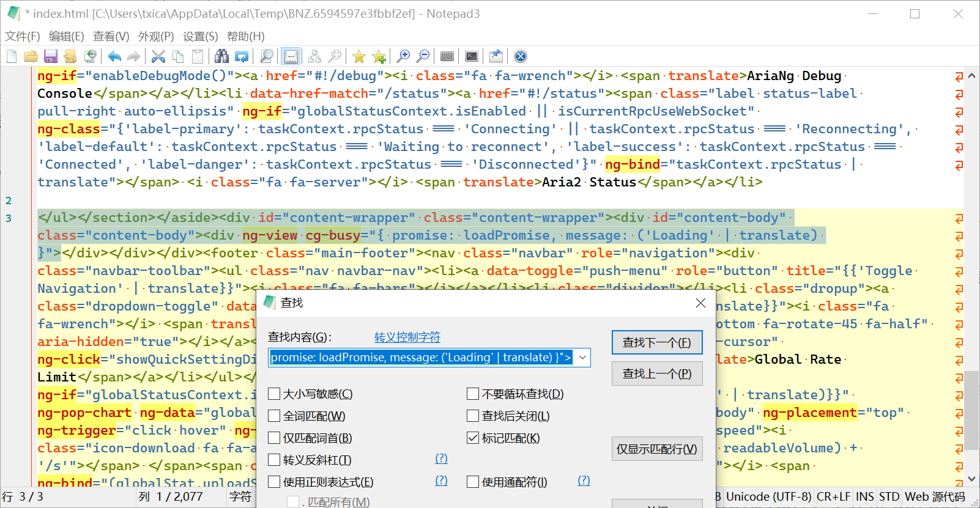The image size is (980, 508).
Task: Click Unicode (UTF-8) encoding in status bar
Action: point(768,497)
